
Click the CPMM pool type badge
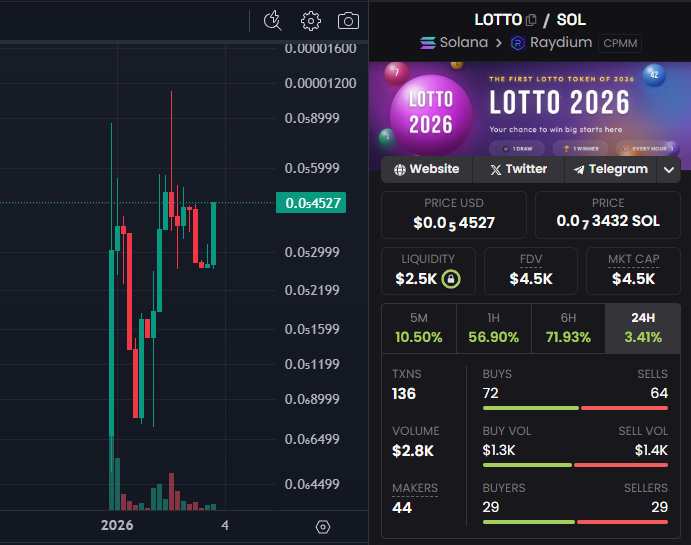click(x=620, y=43)
